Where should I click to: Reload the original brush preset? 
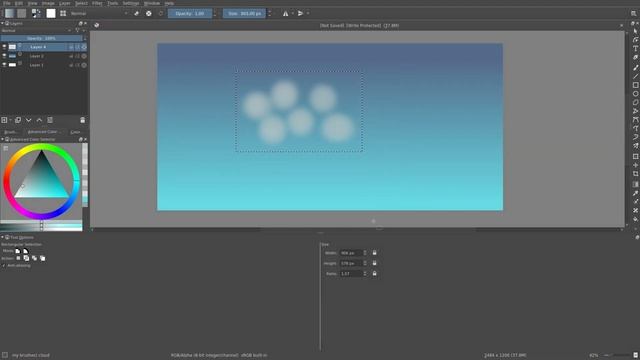click(x=161, y=13)
